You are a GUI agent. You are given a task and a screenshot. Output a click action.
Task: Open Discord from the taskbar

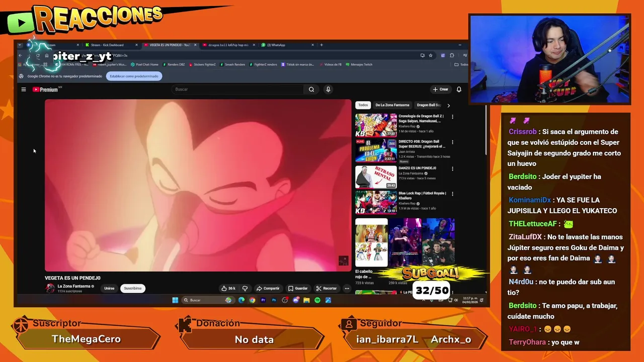click(x=296, y=300)
